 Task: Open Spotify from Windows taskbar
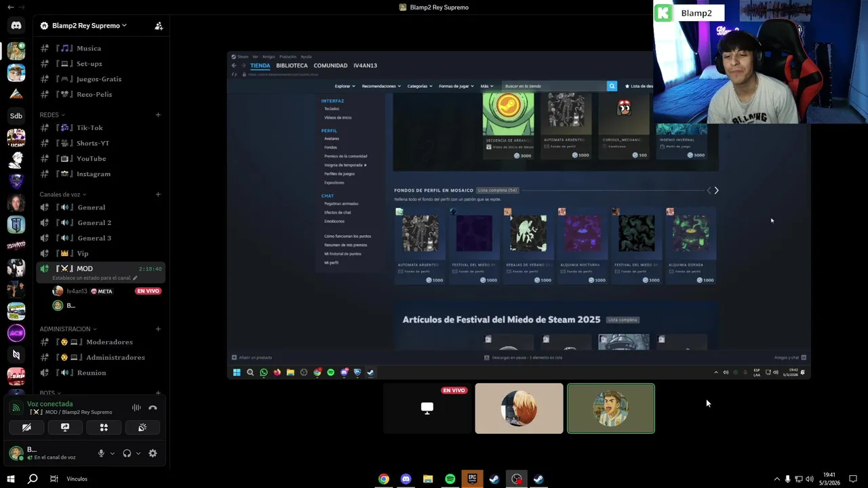tap(450, 479)
